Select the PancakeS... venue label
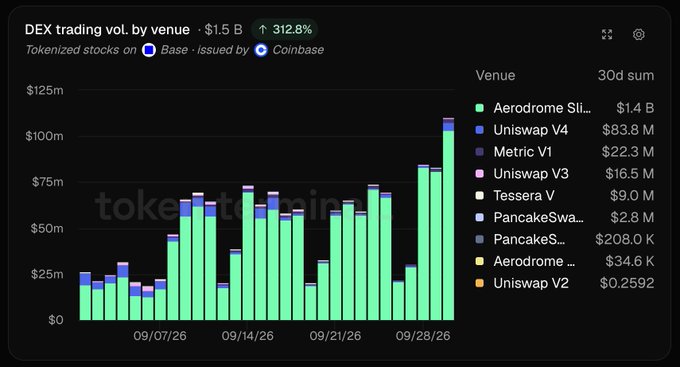 [529, 239]
